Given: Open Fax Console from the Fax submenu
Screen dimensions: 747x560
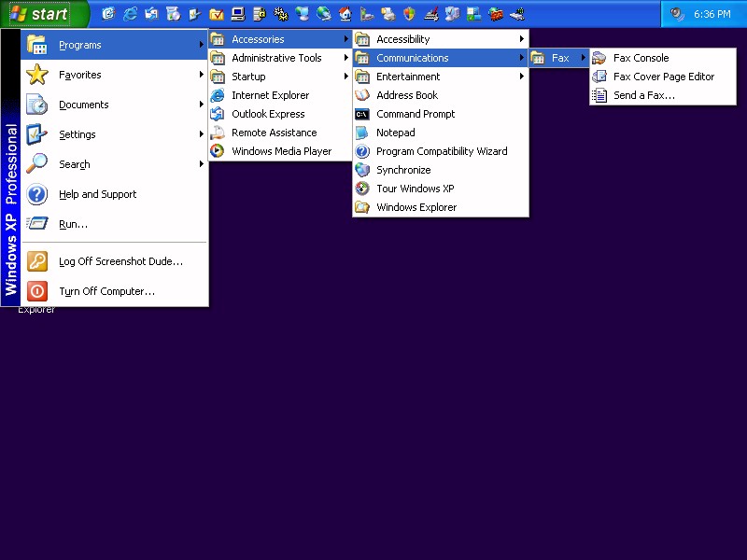Looking at the screenshot, I should pyautogui.click(x=640, y=58).
